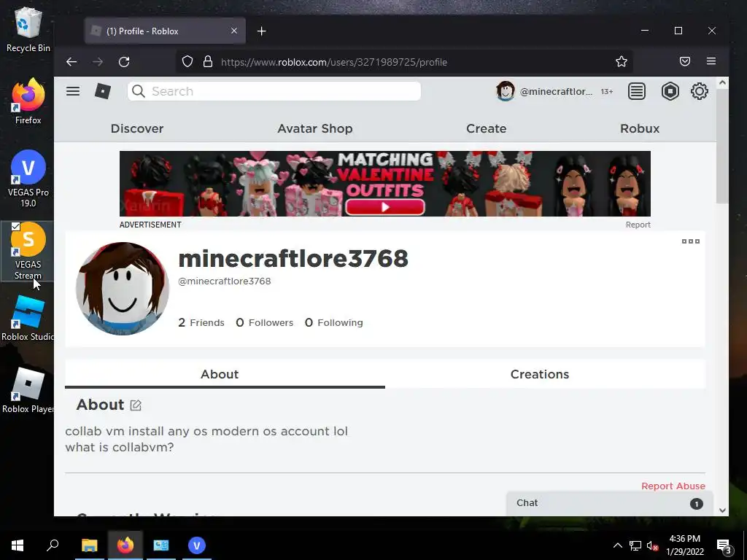Open the Robux balance icon
Viewport: 747px width, 560px height.
point(670,91)
